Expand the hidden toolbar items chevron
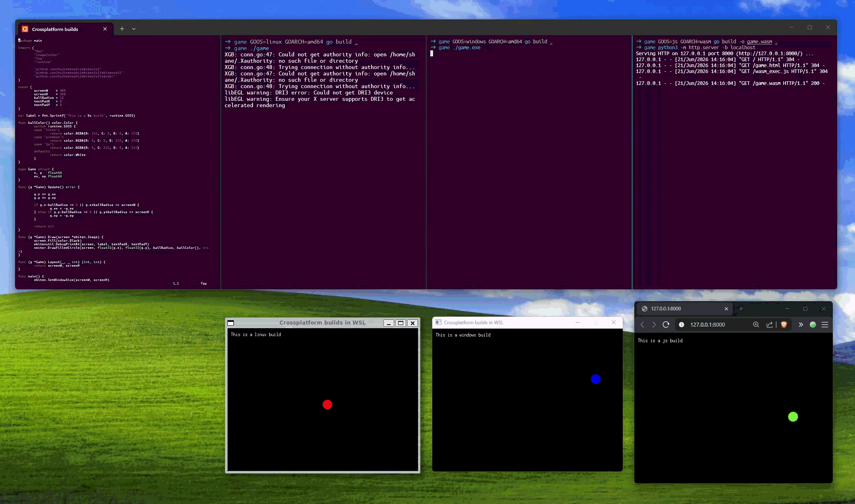The width and height of the screenshot is (855, 504). (x=801, y=325)
